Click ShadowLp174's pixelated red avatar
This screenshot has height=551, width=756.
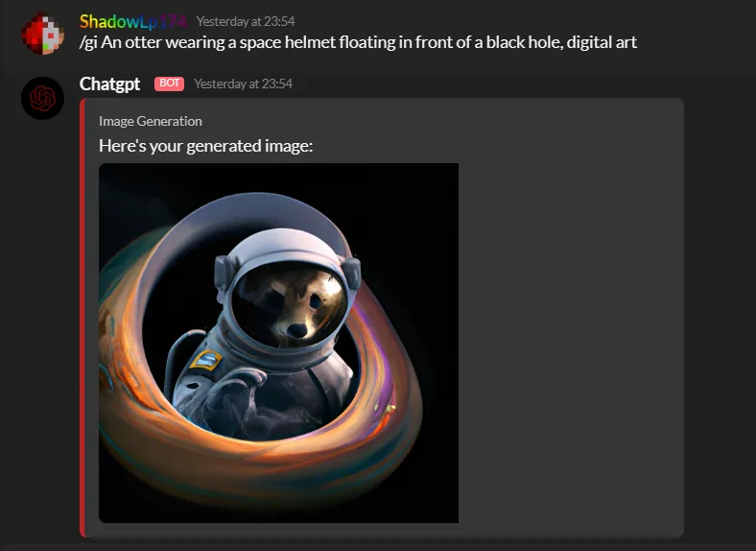point(42,33)
